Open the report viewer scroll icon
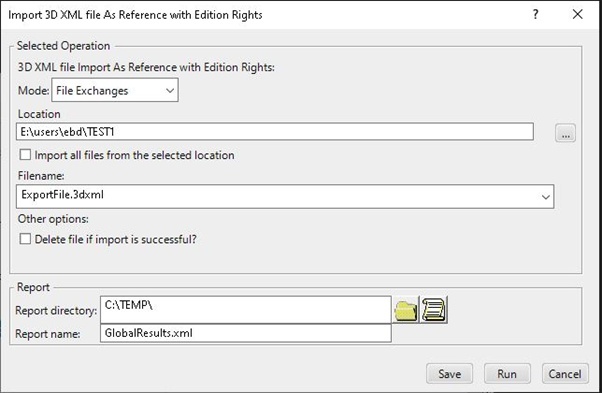The height and width of the screenshot is (393, 602). [434, 310]
